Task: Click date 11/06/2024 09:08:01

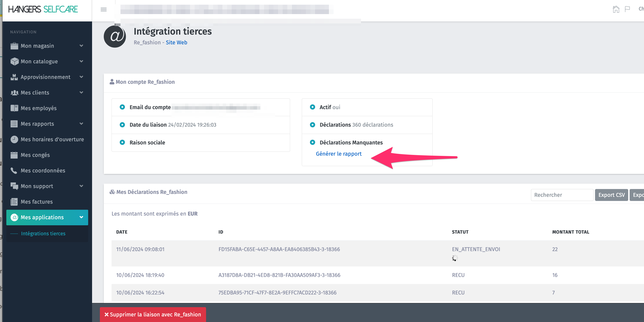Action: 140,249
